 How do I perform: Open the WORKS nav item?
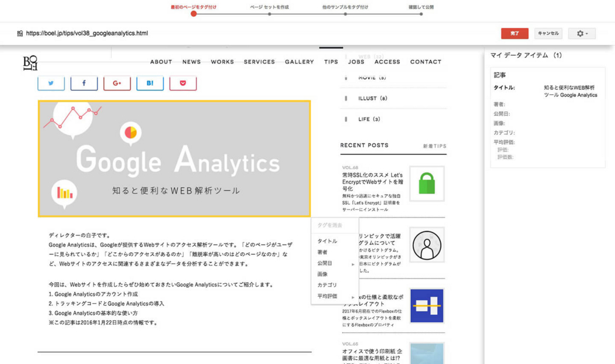point(222,62)
